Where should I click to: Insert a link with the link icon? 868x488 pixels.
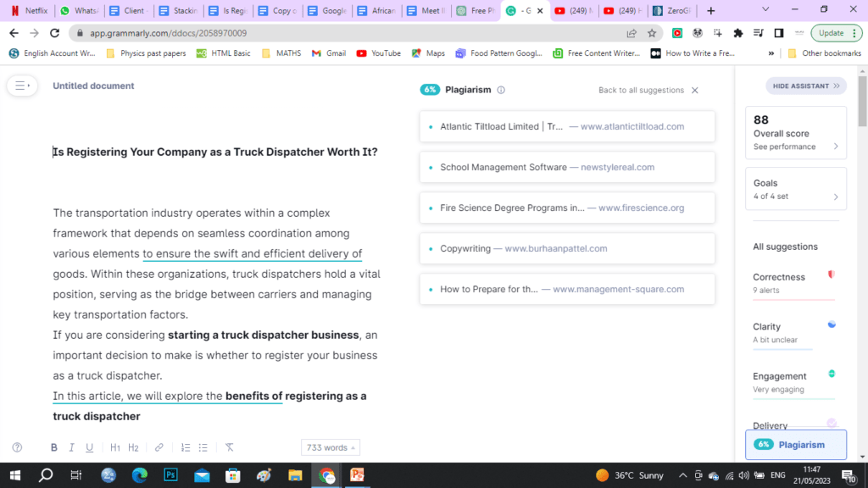click(x=159, y=447)
